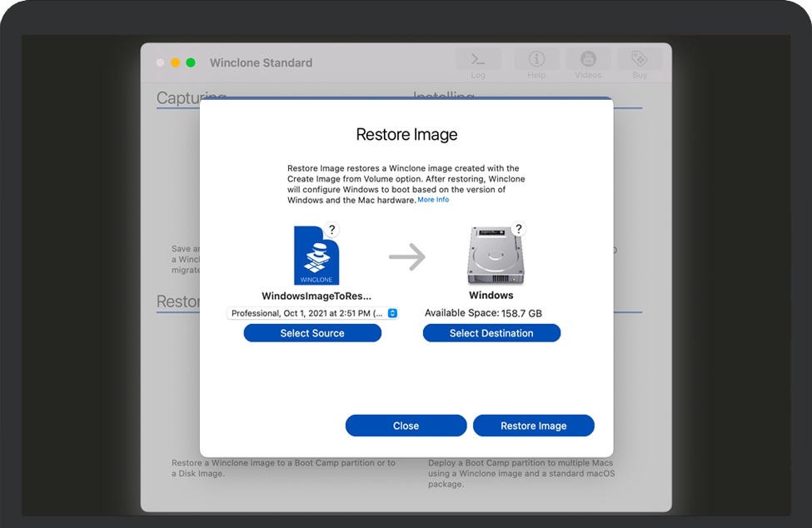This screenshot has width=812, height=528.
Task: Click the blue Winclone image file icon
Action: click(x=316, y=256)
